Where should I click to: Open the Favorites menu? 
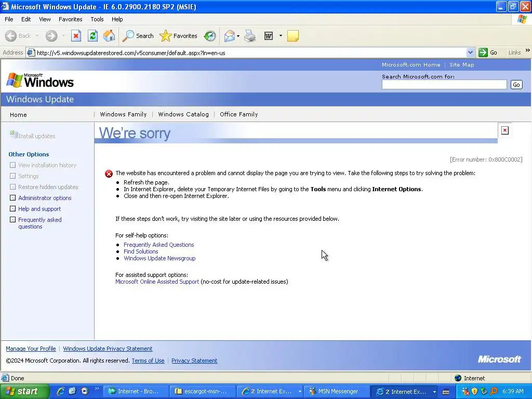click(x=70, y=19)
